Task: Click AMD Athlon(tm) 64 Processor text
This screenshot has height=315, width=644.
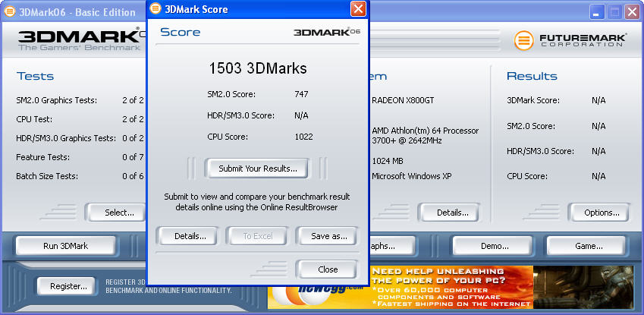Action: coord(425,131)
